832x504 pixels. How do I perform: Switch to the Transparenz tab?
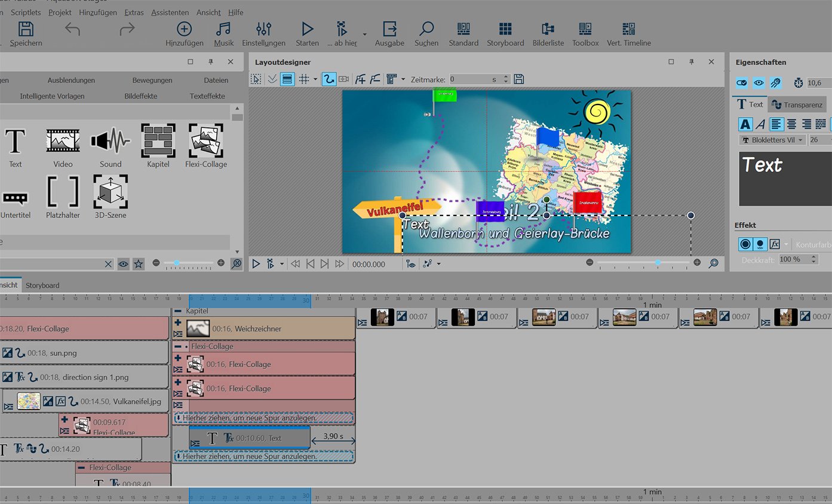(797, 105)
